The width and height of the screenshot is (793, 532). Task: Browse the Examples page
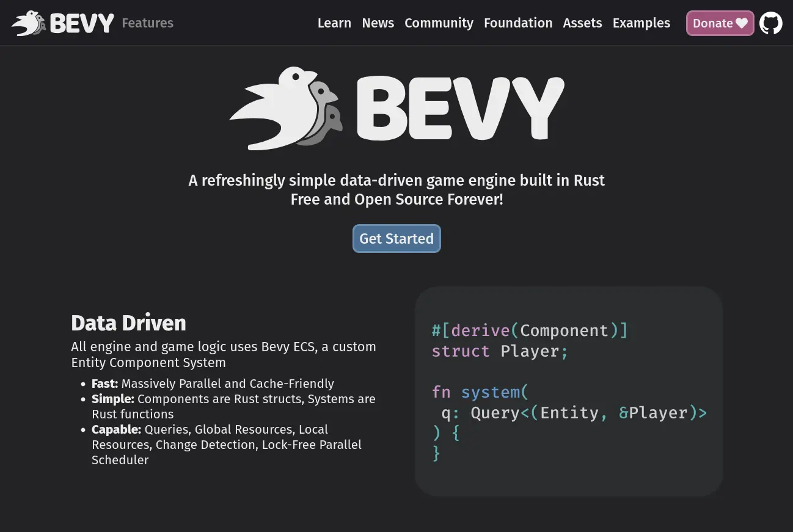[x=641, y=23]
